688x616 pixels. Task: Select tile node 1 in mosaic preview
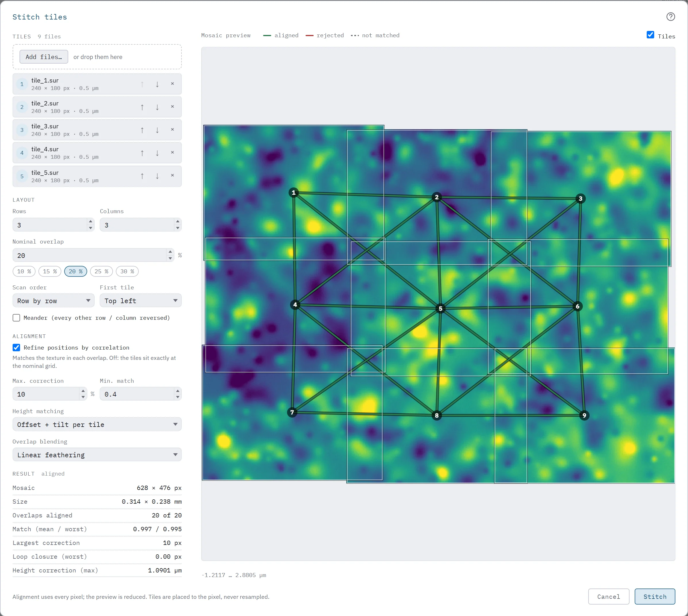[x=294, y=193]
